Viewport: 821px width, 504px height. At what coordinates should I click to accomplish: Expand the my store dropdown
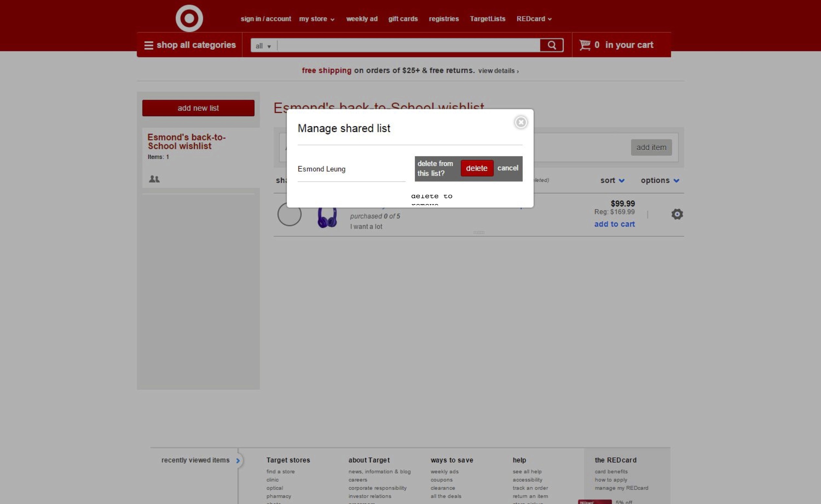tap(317, 19)
